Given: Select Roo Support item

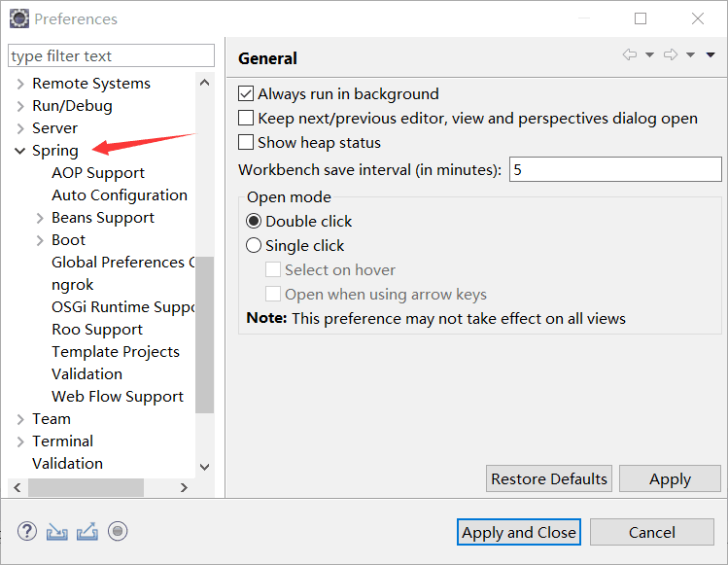Looking at the screenshot, I should pyautogui.click(x=97, y=330).
